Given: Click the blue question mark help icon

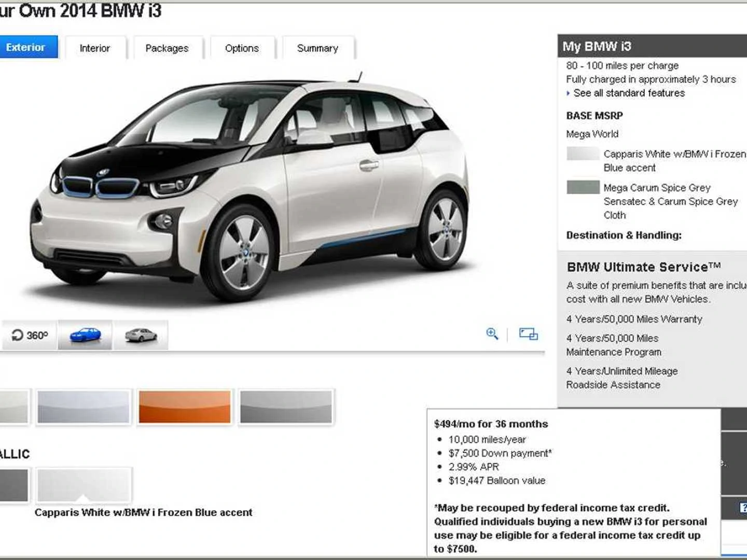Looking at the screenshot, I should click(x=743, y=508).
